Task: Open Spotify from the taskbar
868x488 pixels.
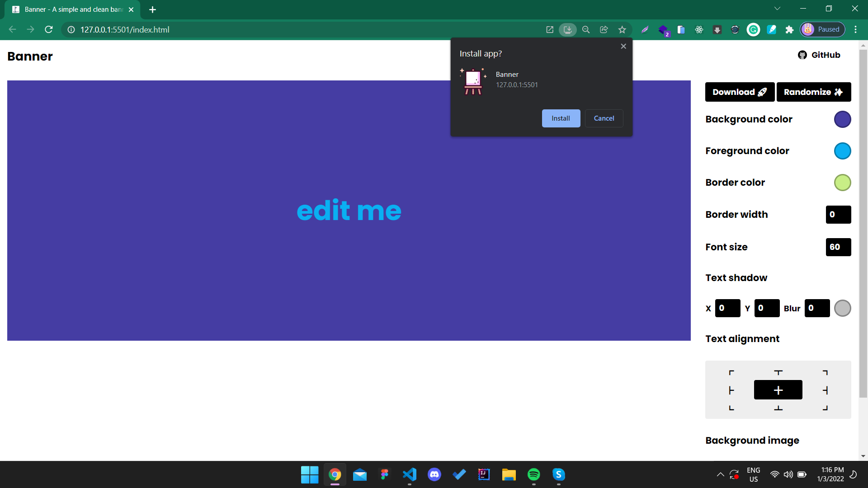Action: (x=533, y=474)
